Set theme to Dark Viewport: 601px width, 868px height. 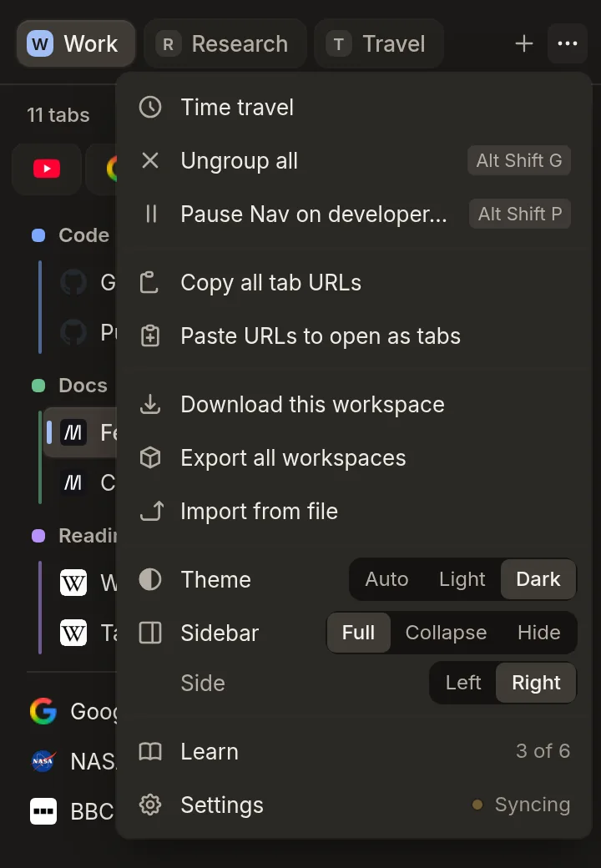coord(538,579)
